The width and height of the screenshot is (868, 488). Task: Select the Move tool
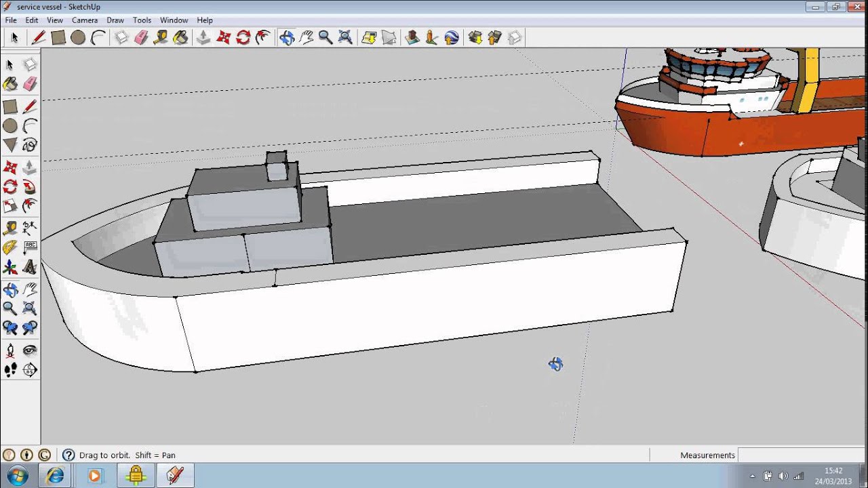coord(224,38)
